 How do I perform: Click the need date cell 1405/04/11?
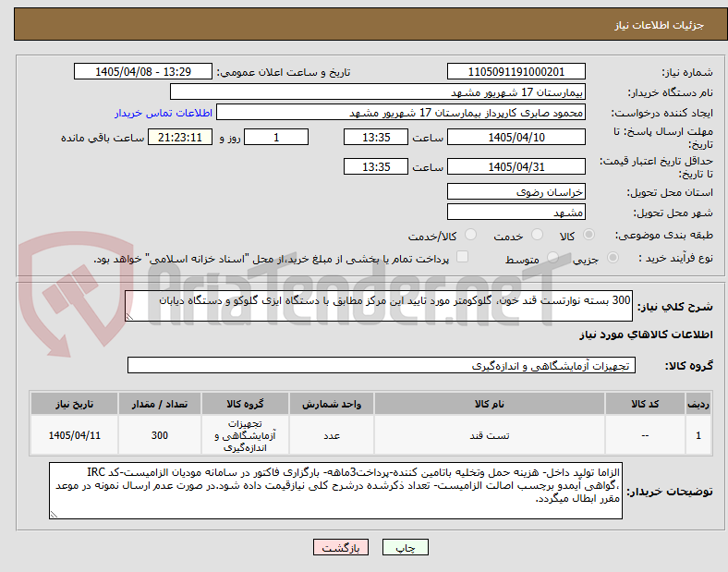(74, 435)
